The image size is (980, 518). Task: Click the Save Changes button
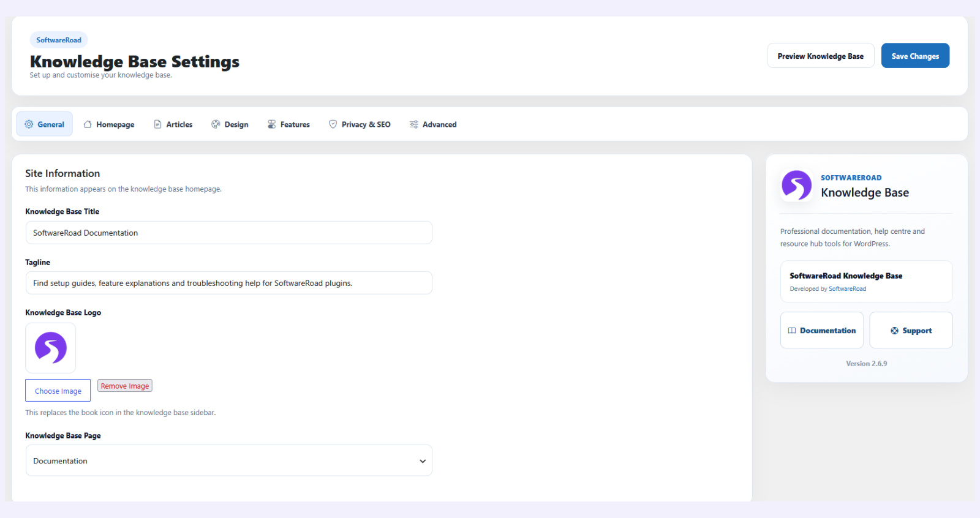[x=915, y=56]
